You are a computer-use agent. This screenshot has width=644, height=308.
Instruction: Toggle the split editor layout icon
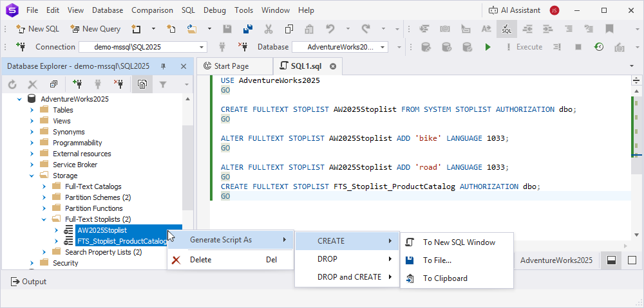[x=612, y=260]
